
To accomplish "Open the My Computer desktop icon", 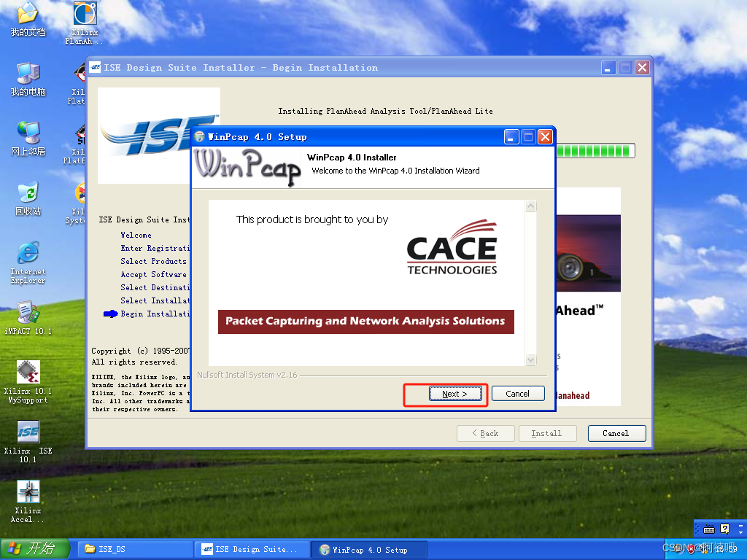I will coord(28,79).
